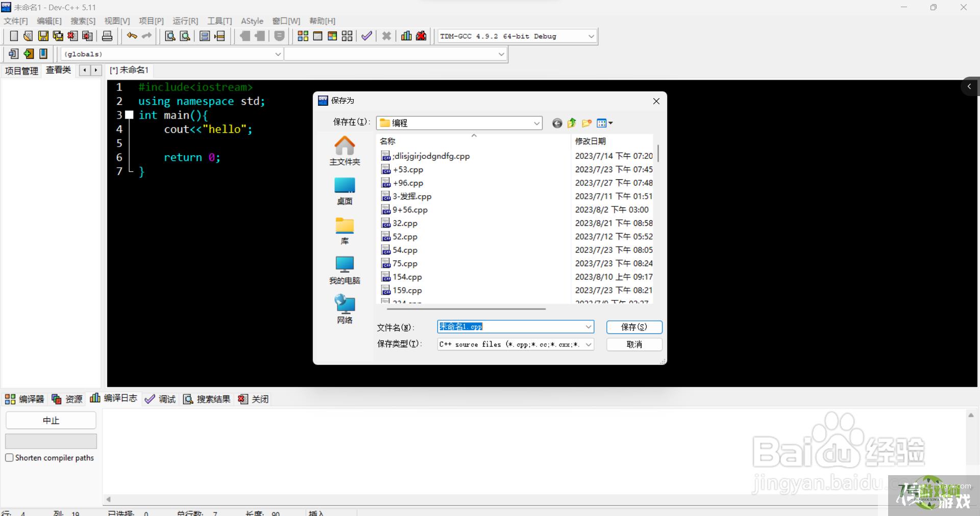Click the Save All toolbar icon
This screenshot has height=516, width=980.
point(58,36)
